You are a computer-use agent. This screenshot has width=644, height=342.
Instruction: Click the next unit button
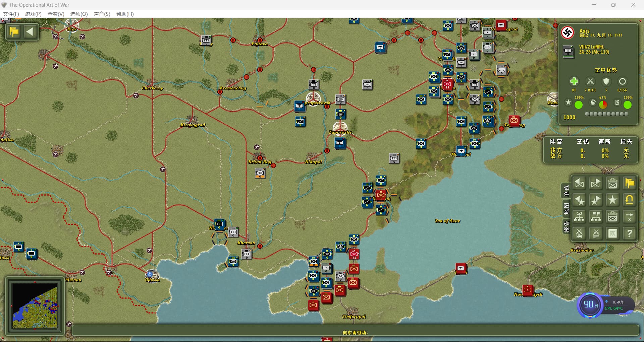[596, 183]
